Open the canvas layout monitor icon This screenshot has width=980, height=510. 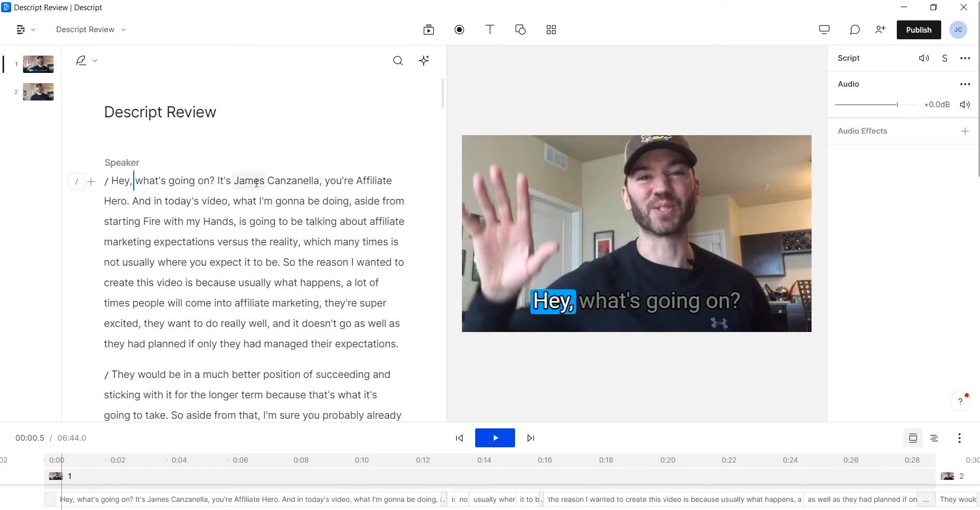824,30
